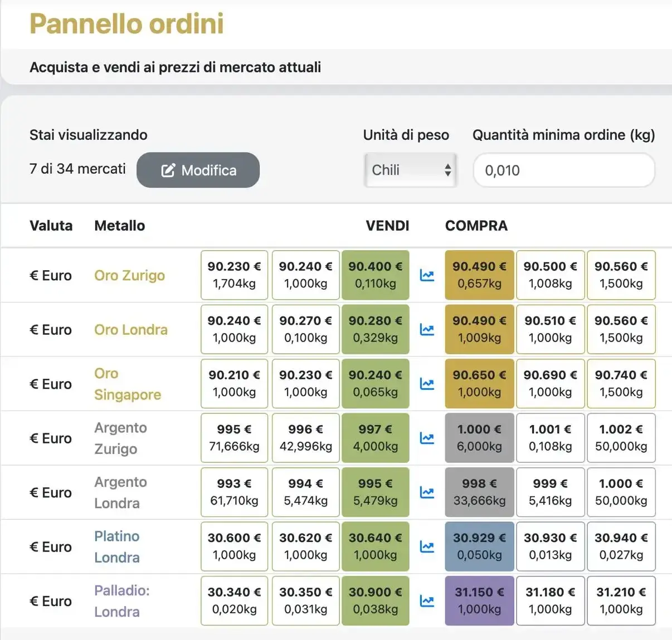This screenshot has height=640, width=672.
Task: Click the green 90.400 € sell price
Action: (x=376, y=275)
